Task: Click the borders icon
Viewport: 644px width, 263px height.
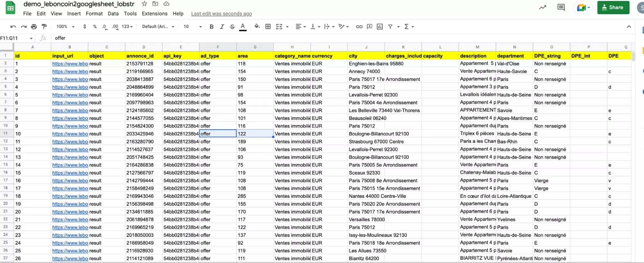Action: tap(268, 27)
